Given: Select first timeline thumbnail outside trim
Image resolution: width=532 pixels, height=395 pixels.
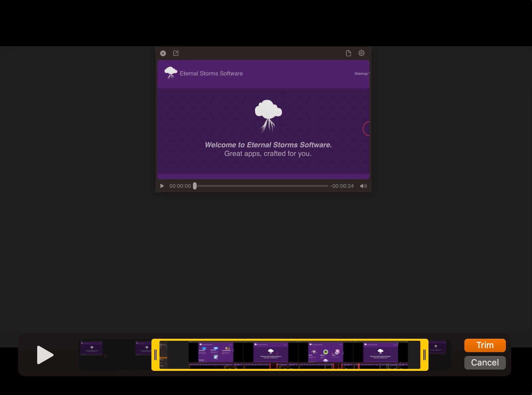Looking at the screenshot, I should tap(91, 348).
